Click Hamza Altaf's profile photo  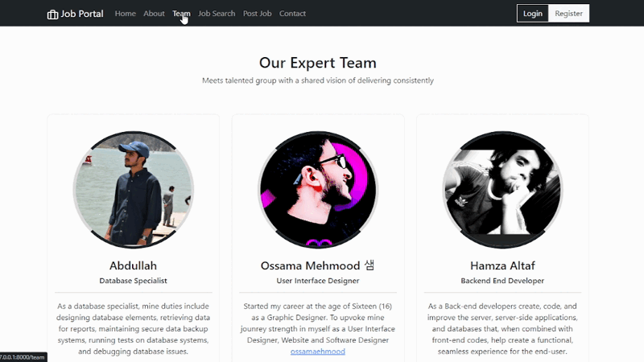pyautogui.click(x=502, y=190)
